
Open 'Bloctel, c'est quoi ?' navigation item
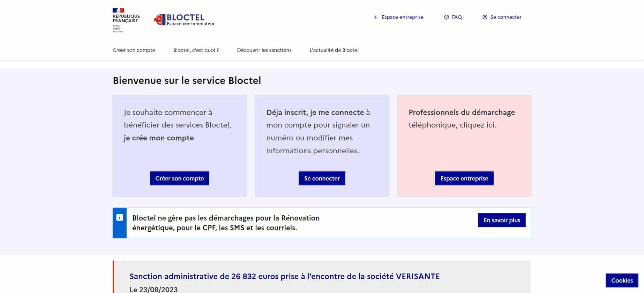[196, 50]
